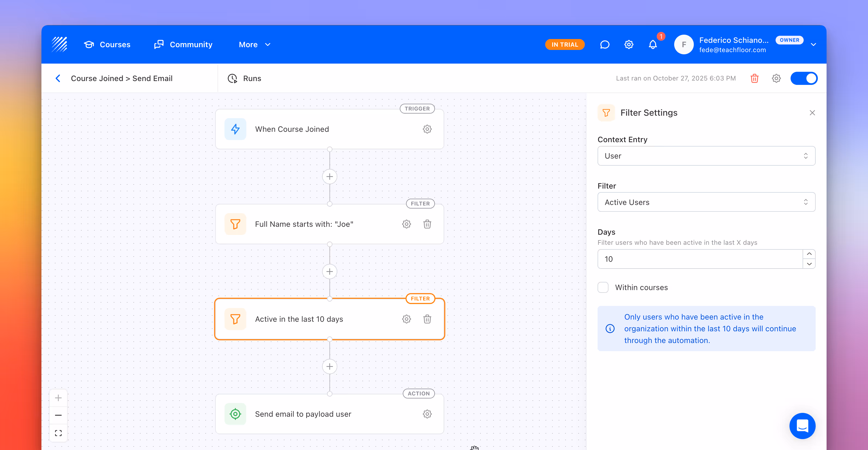
Task: Expand the More menu in the top navigation
Action: pos(254,44)
